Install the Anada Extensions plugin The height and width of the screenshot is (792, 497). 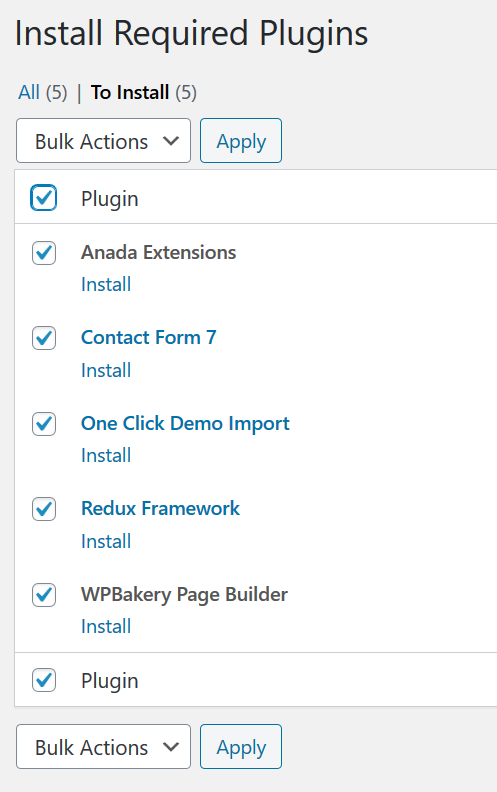point(106,284)
